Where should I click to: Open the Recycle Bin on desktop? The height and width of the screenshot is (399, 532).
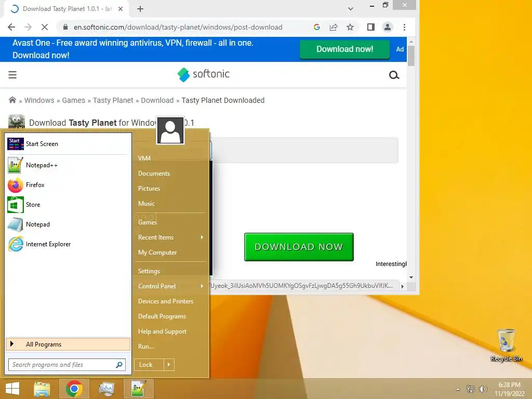[506, 345]
